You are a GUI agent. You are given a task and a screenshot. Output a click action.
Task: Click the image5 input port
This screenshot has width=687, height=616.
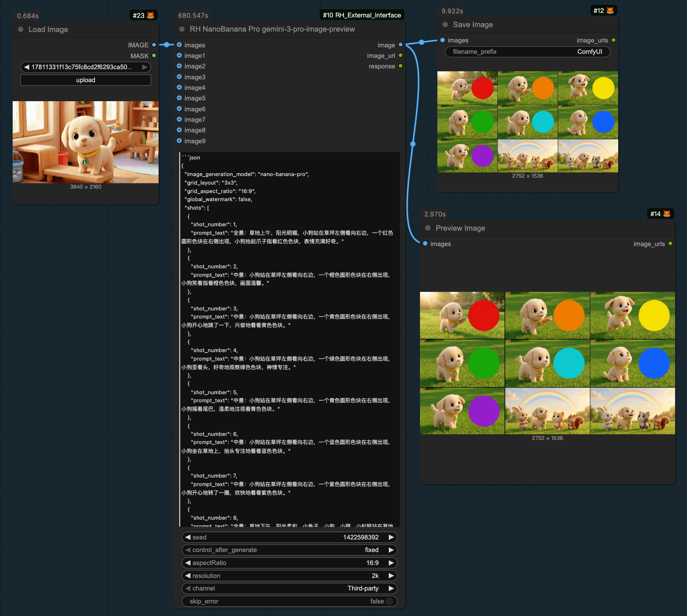(x=179, y=98)
